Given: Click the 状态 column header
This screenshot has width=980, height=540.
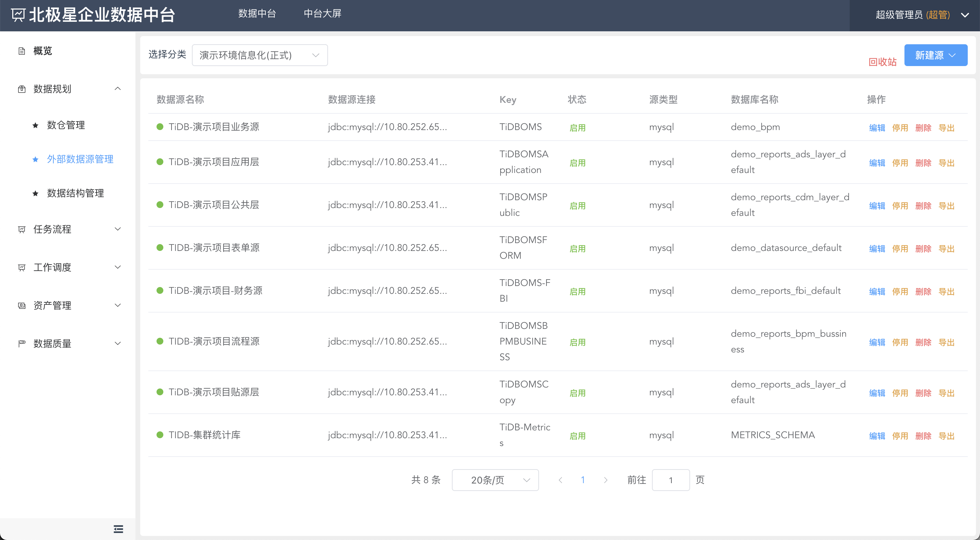Looking at the screenshot, I should tap(577, 100).
